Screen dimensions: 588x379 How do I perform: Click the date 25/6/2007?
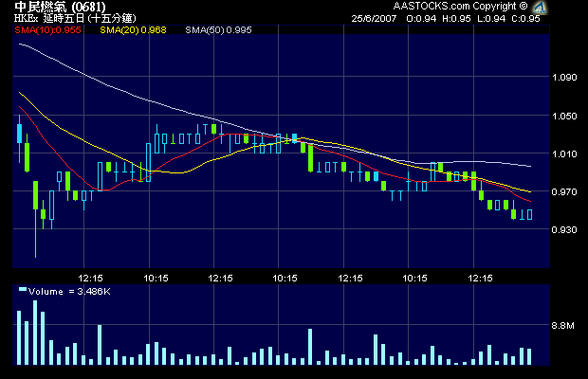pos(374,19)
